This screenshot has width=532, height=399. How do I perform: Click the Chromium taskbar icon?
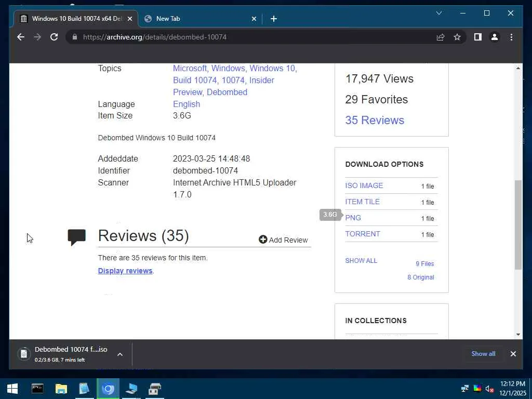[108, 389]
